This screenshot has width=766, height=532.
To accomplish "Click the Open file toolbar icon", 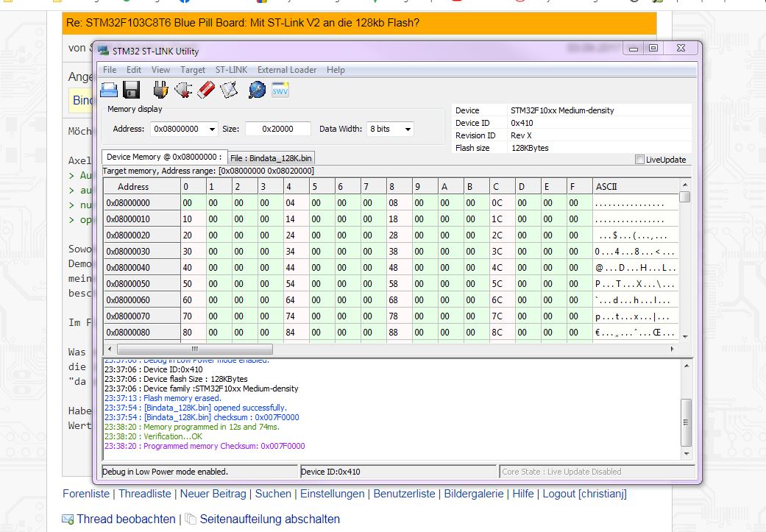I will [x=109, y=90].
